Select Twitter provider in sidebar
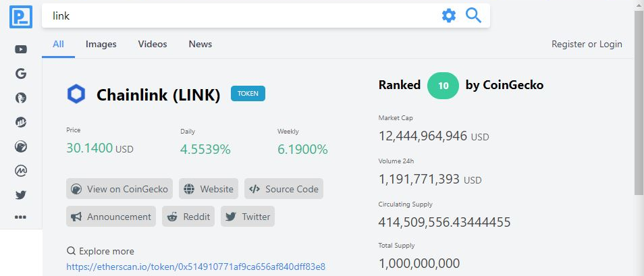644x276 pixels. pyautogui.click(x=21, y=194)
